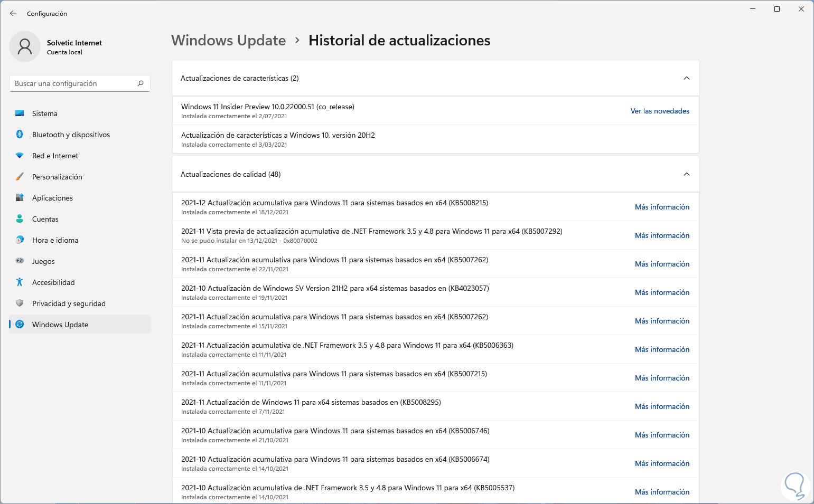Click the search magnifier icon
This screenshot has height=504, width=814.
[x=141, y=83]
